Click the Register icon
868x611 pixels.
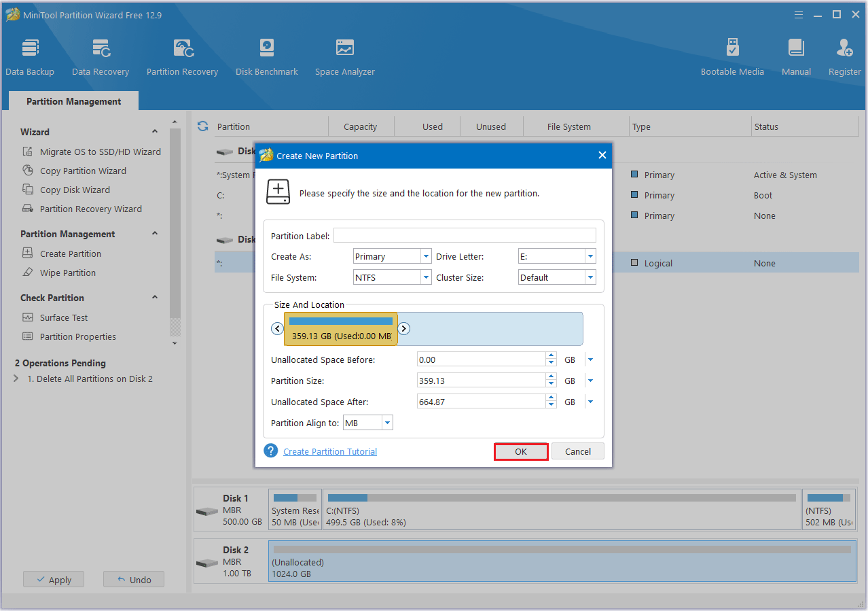click(844, 57)
